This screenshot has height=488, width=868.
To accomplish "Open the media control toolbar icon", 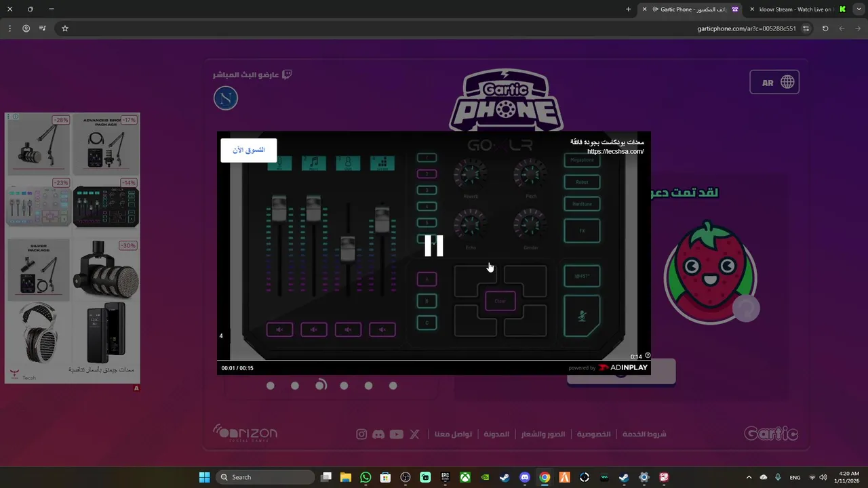I will 43,28.
